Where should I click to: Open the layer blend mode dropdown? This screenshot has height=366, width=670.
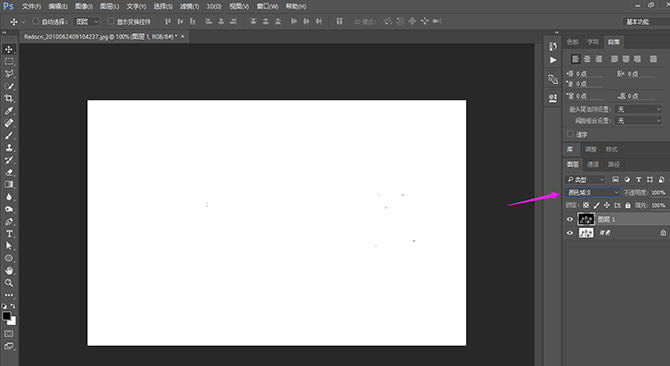point(592,193)
